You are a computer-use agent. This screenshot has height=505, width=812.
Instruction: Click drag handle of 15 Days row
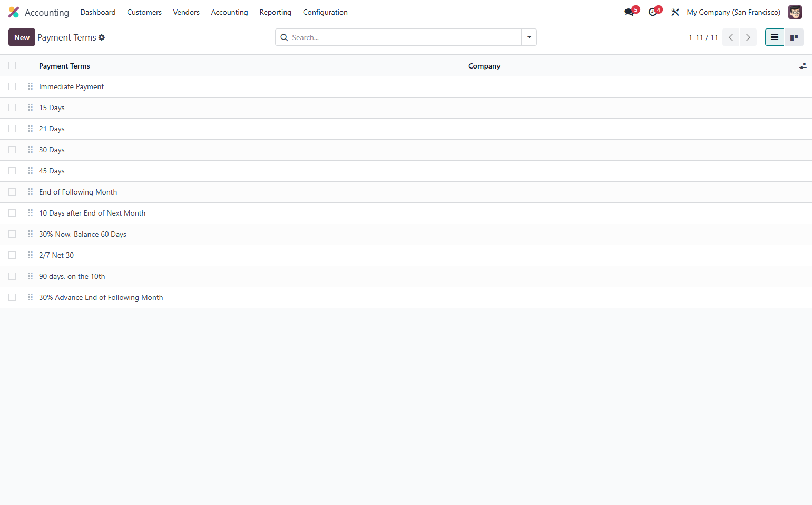click(30, 108)
